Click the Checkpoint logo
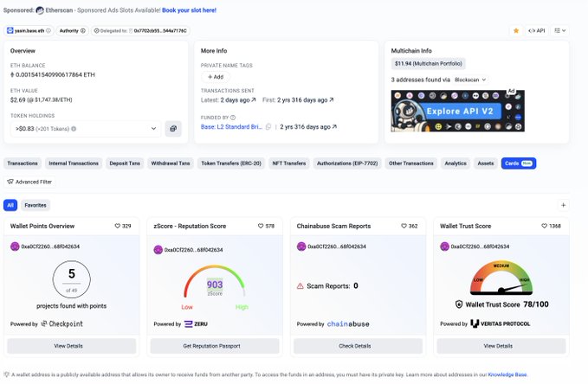The width and height of the screenshot is (588, 384). pos(61,323)
